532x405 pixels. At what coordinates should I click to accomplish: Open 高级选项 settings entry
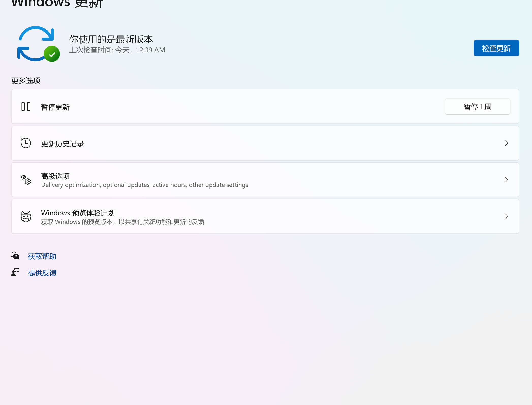click(x=55, y=176)
